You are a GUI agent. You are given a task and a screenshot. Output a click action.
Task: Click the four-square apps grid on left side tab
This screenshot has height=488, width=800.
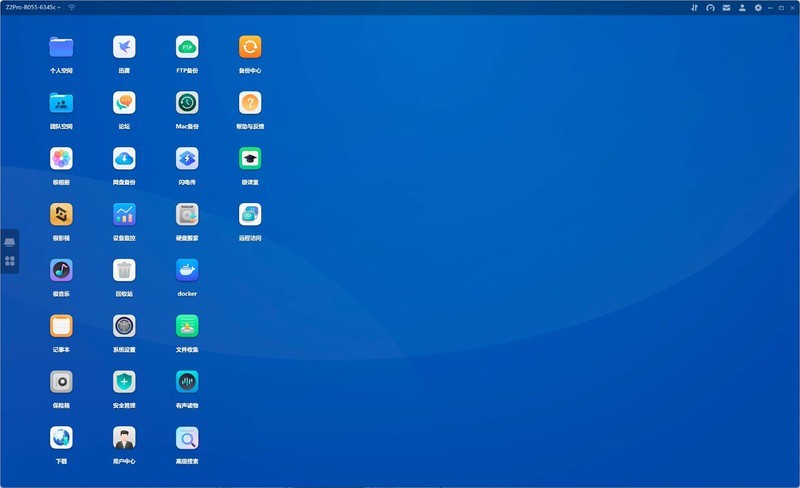click(x=10, y=261)
